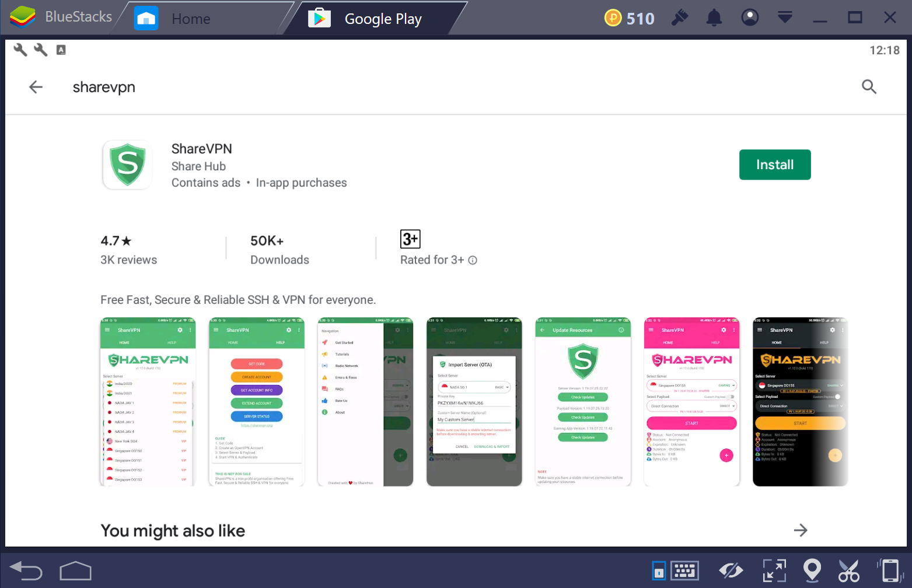Image resolution: width=912 pixels, height=588 pixels.
Task: Click the ShareVPN app title
Action: pyautogui.click(x=202, y=149)
